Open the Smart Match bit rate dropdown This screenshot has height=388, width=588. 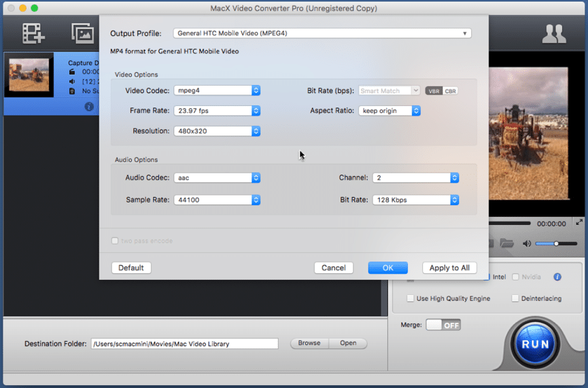coord(390,91)
